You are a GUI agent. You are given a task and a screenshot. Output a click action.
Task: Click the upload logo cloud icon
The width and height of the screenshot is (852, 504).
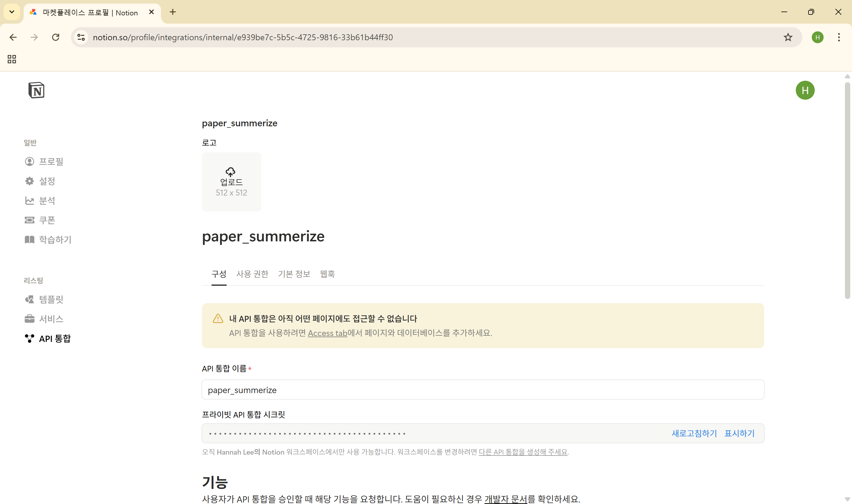pyautogui.click(x=231, y=172)
